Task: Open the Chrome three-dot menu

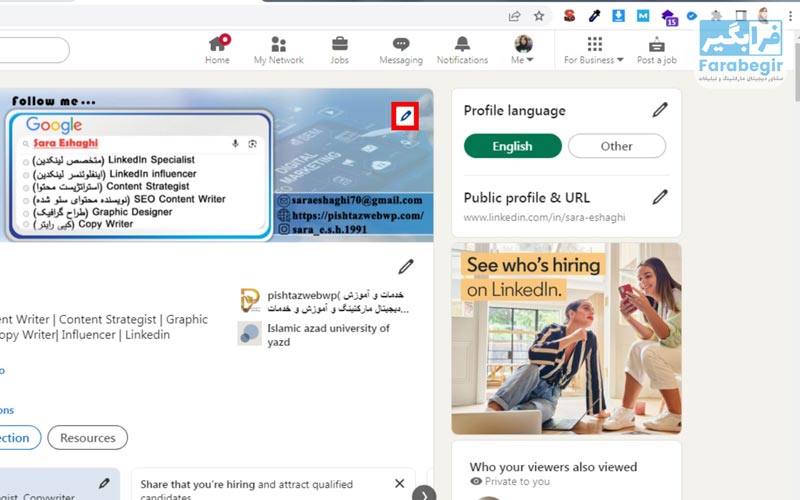Action: [790, 16]
